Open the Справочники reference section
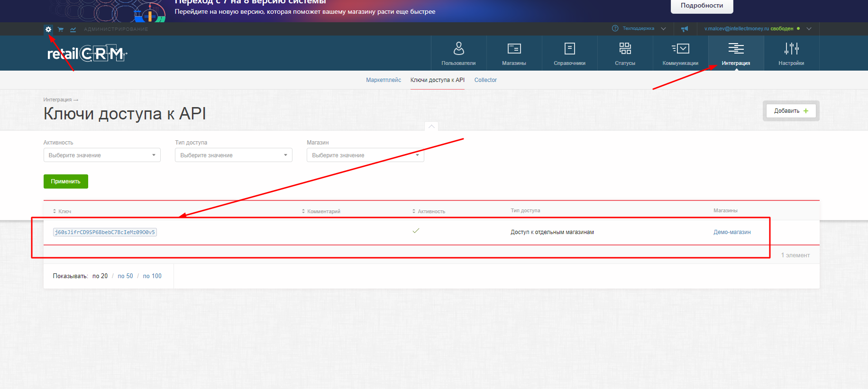The image size is (868, 389). click(569, 54)
